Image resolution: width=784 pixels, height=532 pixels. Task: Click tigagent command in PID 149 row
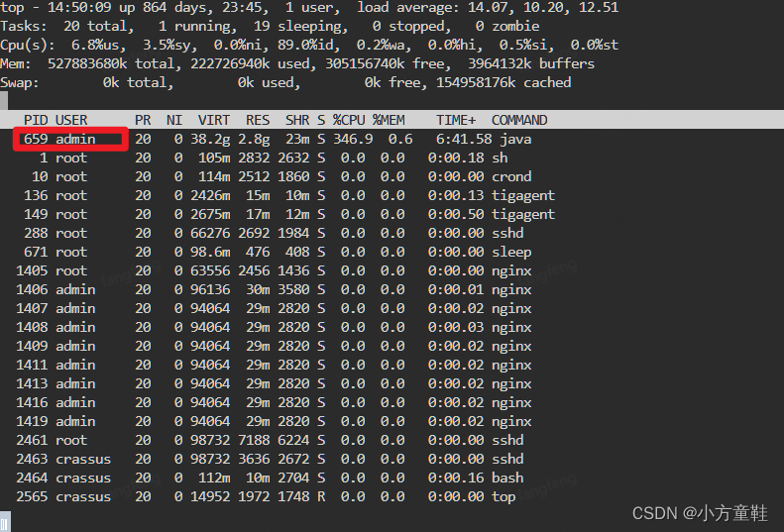click(523, 215)
